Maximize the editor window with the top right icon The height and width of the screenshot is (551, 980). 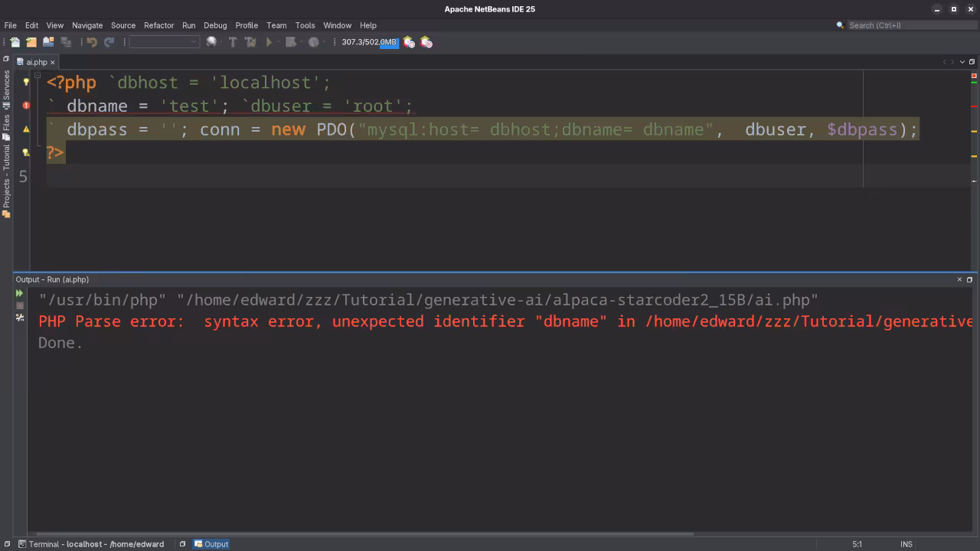pos(972,62)
